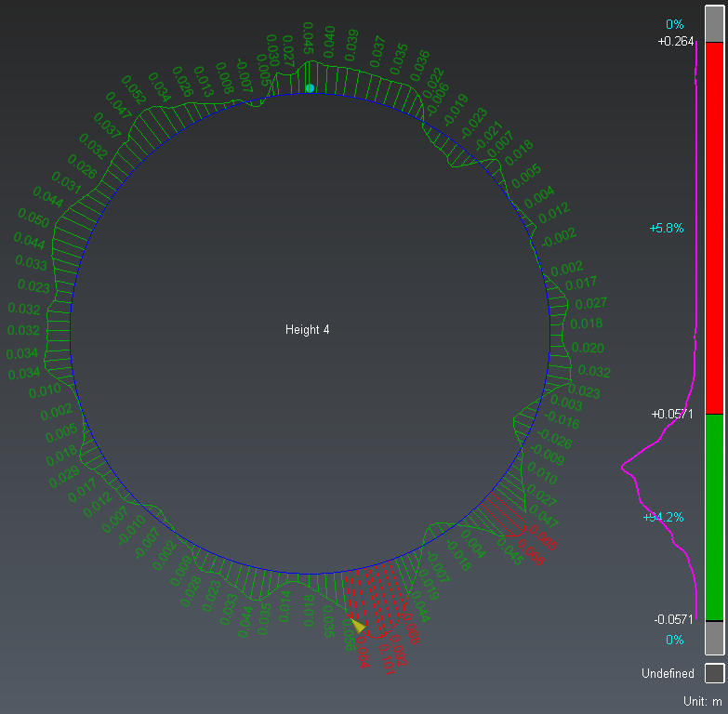Screen dimensions: 728x714
Task: Toggle the Undefined color checkbox
Action: tap(713, 673)
